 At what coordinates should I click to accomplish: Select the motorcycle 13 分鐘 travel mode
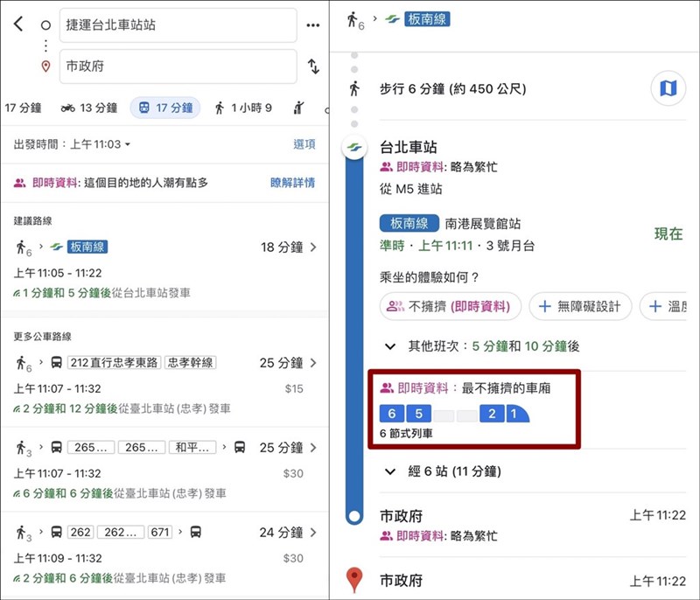point(88,108)
